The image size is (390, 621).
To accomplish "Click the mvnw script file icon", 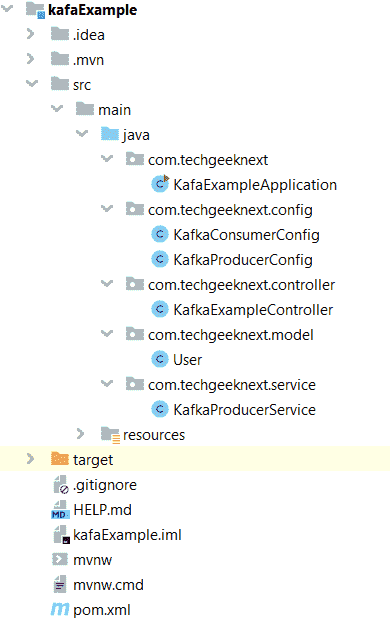I will pyautogui.click(x=60, y=560).
